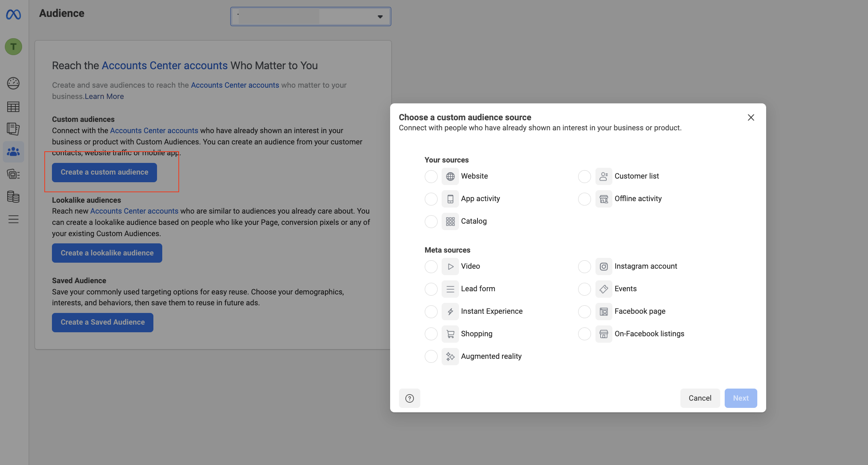
Task: Select the Facebook page radio button
Action: [x=584, y=311]
